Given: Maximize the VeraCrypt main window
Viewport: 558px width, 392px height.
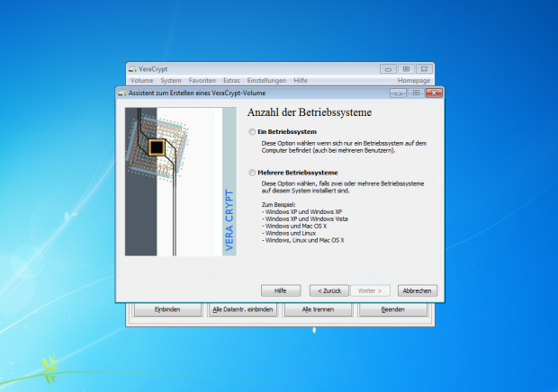Looking at the screenshot, I should tap(406, 69).
